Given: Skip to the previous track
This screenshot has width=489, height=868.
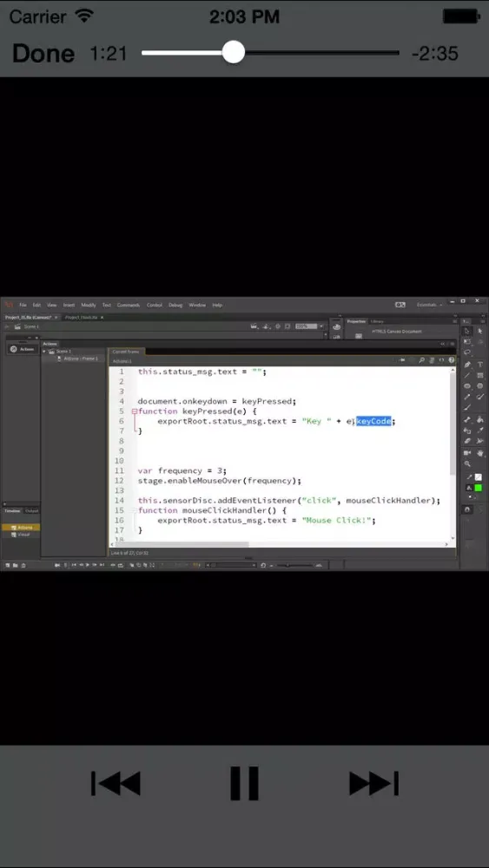Looking at the screenshot, I should 116,783.
